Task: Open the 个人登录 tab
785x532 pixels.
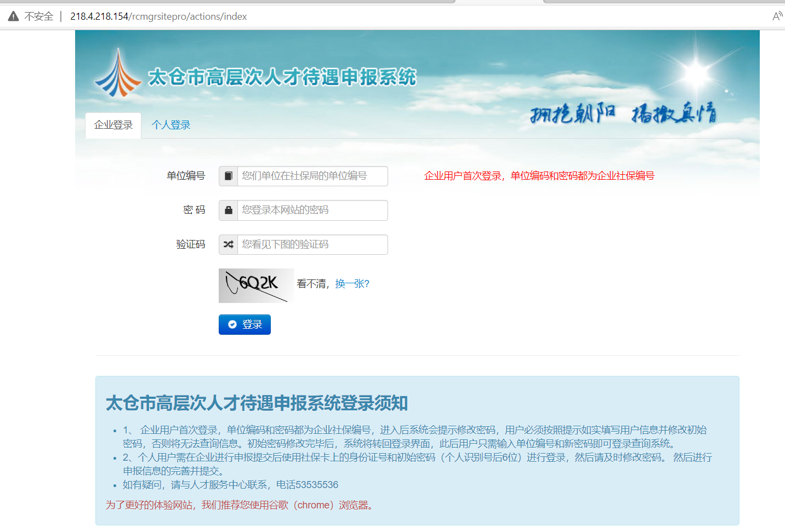Action: point(171,125)
